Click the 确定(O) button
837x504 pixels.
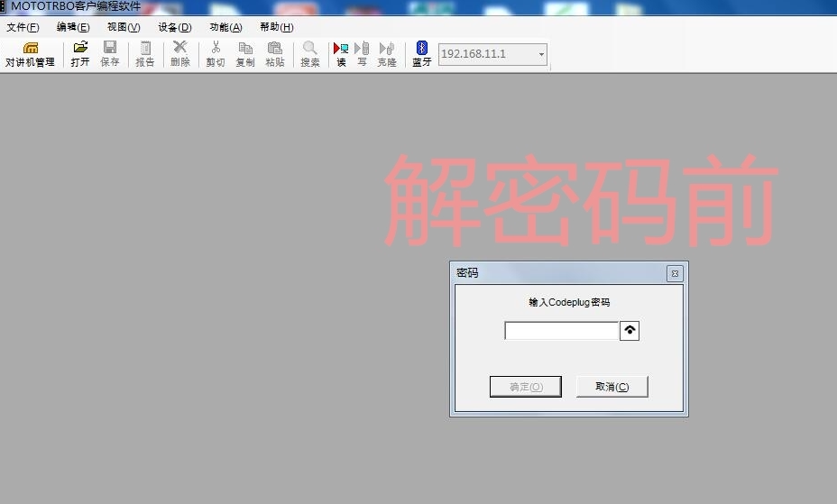click(x=526, y=387)
